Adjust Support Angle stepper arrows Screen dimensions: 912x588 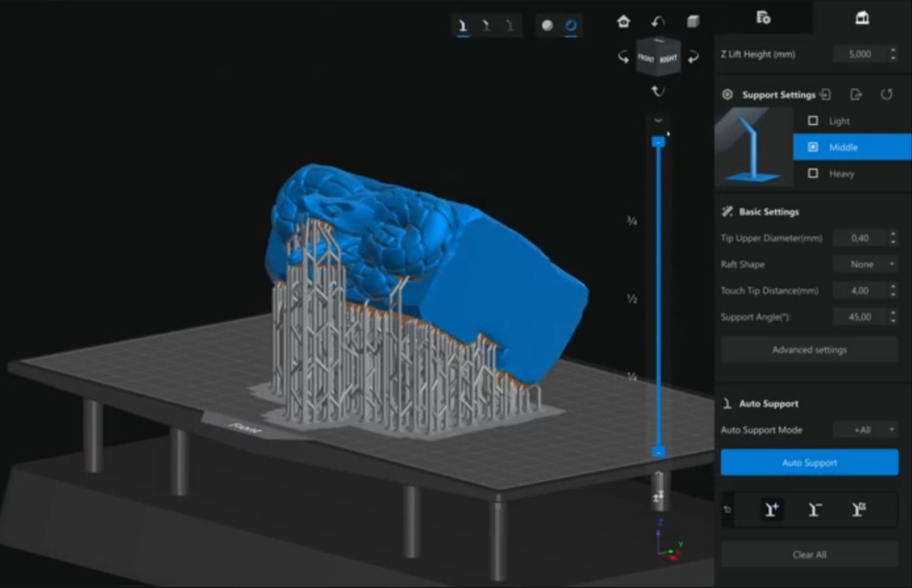[x=893, y=317]
